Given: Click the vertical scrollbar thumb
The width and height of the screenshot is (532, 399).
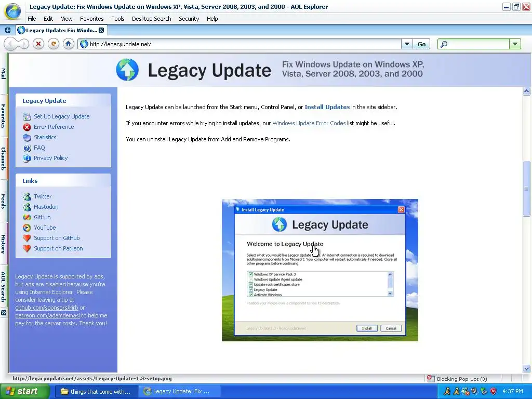Looking at the screenshot, I should (527, 188).
